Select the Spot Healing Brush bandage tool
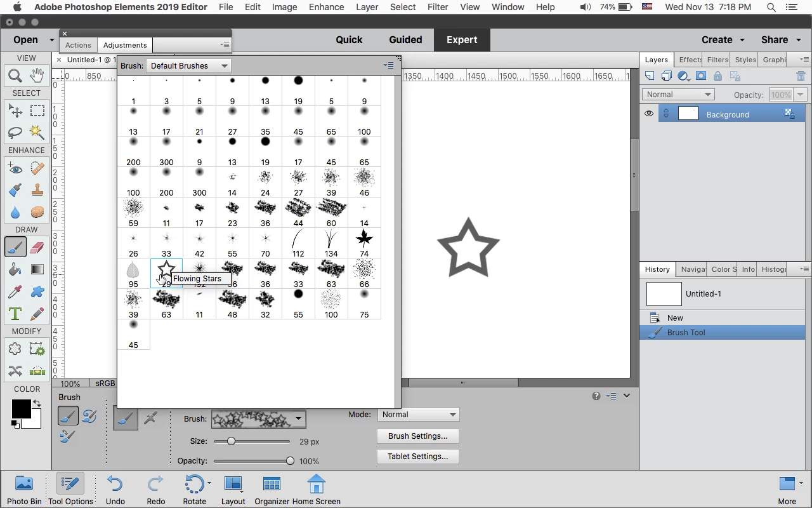 point(37,169)
